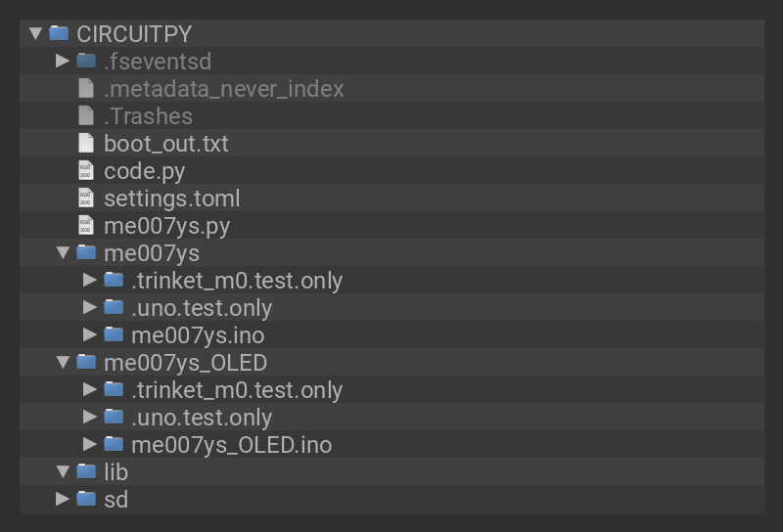Screen dimensions: 783x532
Task: Collapse the me007ys_OLED folder
Action: [x=63, y=363]
